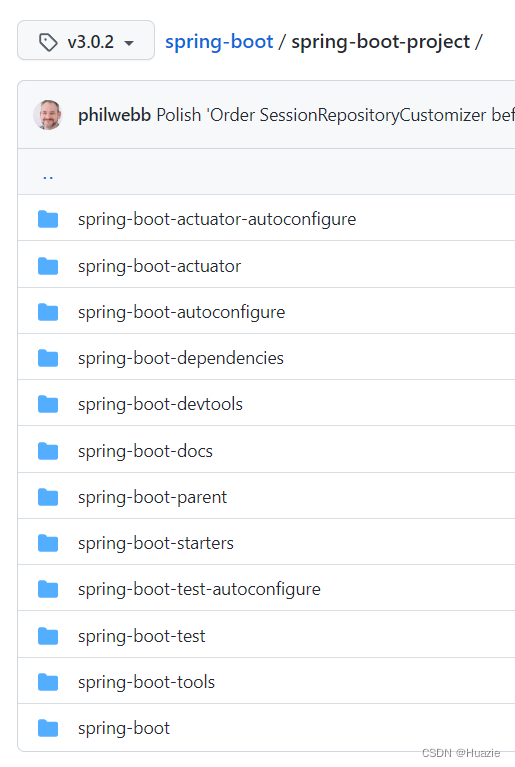
Task: Click the folder icon beside spring-boot-tools
Action: coord(48,682)
